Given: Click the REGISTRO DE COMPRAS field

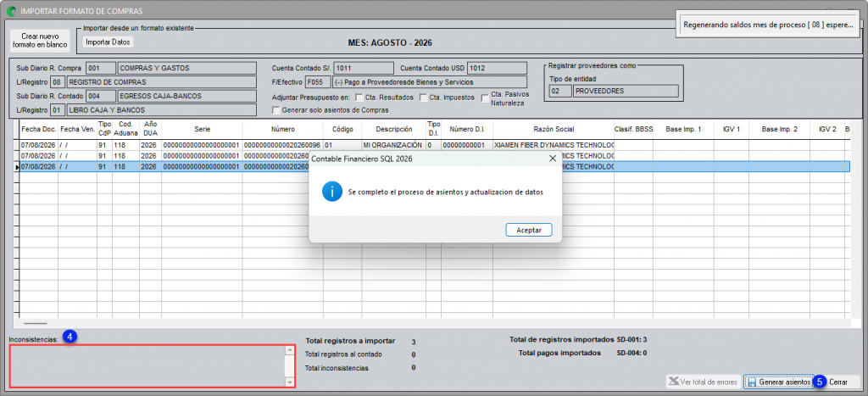Looking at the screenshot, I should [x=161, y=82].
